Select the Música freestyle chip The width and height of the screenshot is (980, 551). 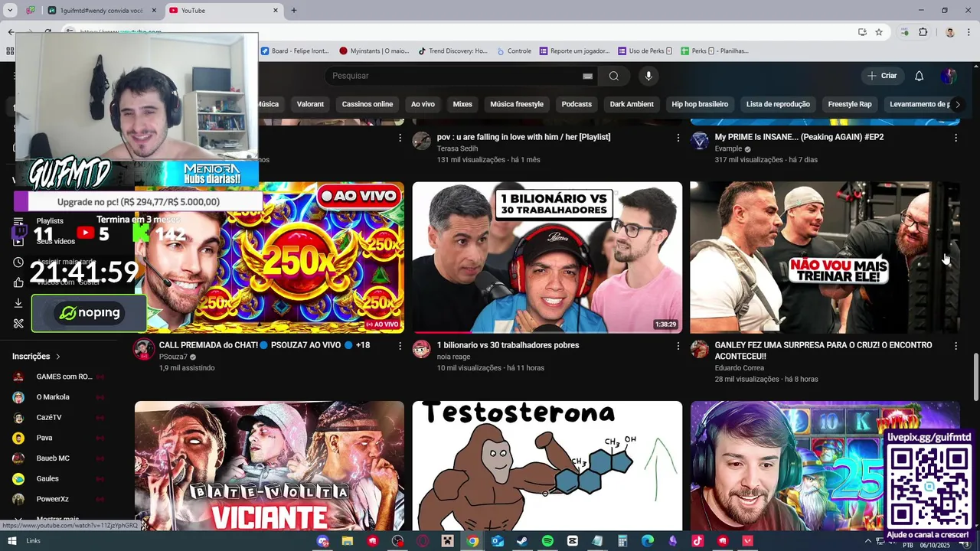517,104
